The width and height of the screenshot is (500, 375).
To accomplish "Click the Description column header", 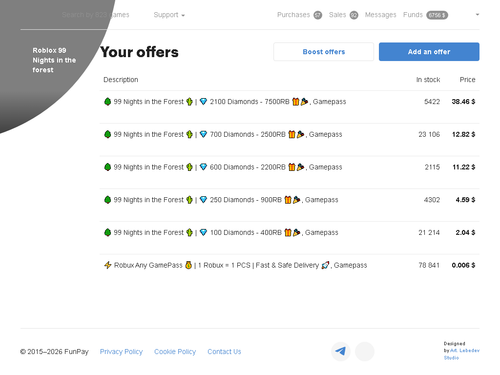I will click(x=121, y=80).
